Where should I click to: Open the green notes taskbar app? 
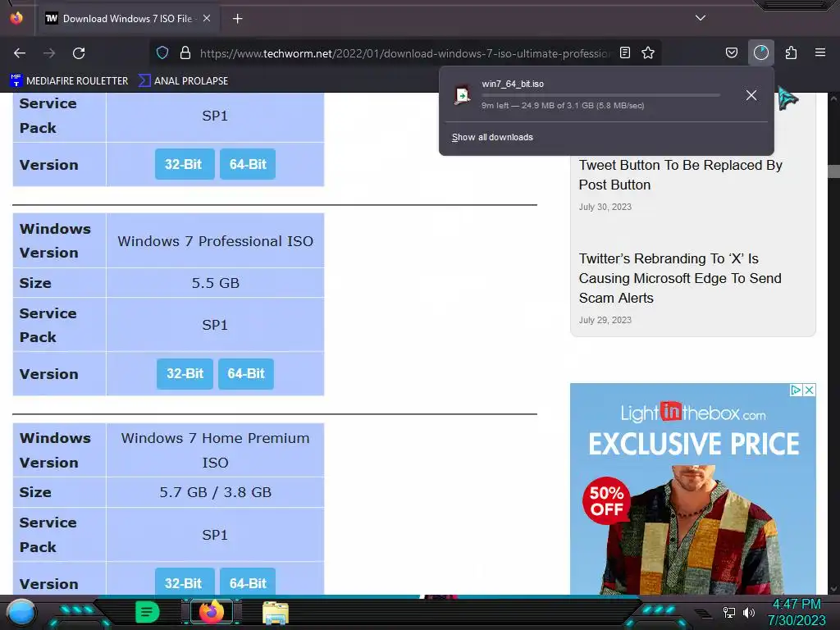pyautogui.click(x=147, y=612)
